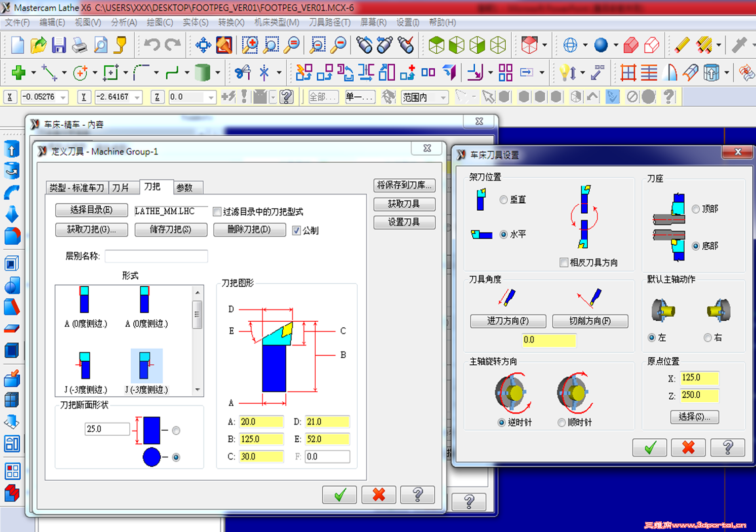The width and height of the screenshot is (756, 532).
Task: Click the 储存刀把(S) button
Action: pos(171,230)
